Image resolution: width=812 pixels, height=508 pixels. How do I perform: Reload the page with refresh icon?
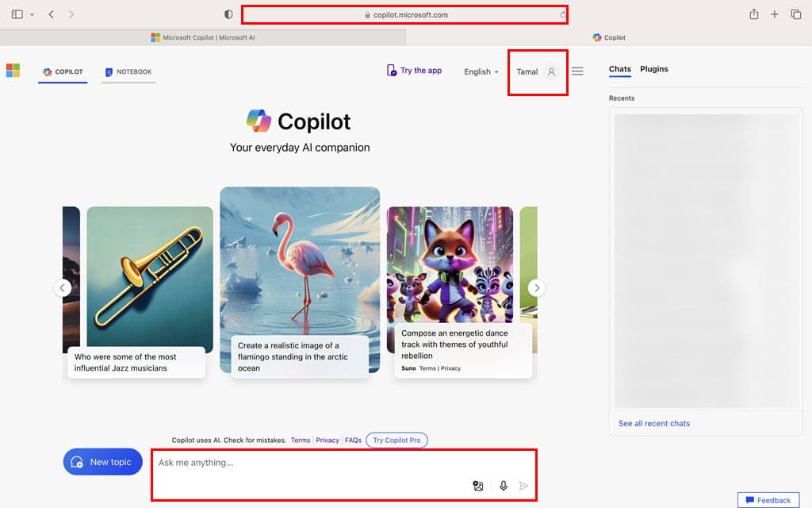click(562, 14)
